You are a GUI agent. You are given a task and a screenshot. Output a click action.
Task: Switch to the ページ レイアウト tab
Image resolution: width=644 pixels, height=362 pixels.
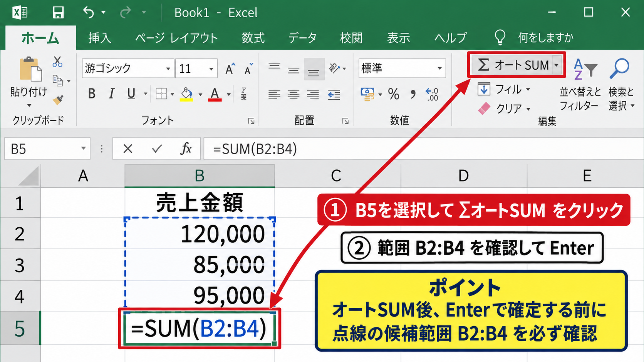(x=176, y=38)
